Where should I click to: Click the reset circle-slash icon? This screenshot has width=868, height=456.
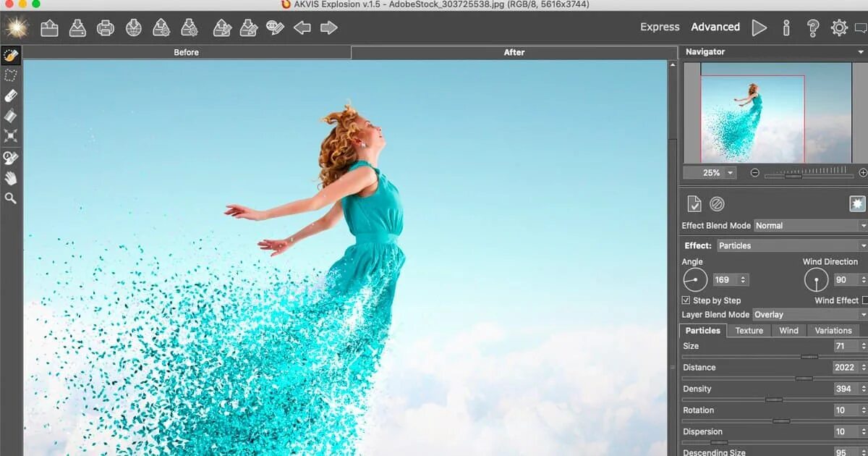click(x=717, y=204)
